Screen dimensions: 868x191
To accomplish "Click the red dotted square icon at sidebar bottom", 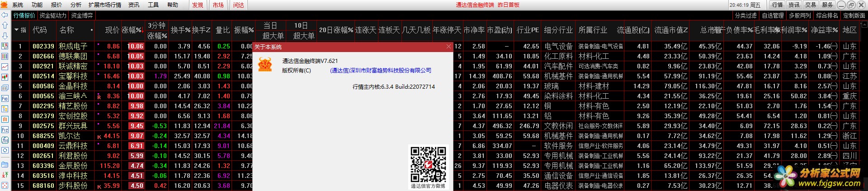I will click(5, 186).
